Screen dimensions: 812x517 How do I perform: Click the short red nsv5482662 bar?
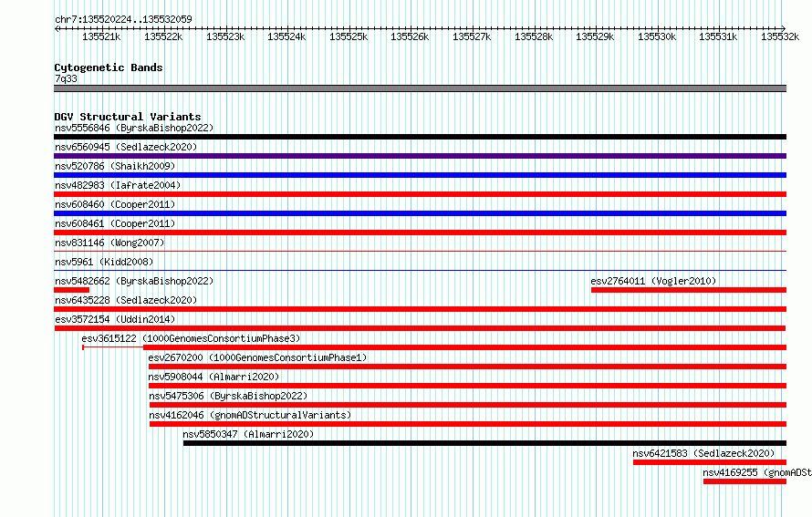point(72,290)
